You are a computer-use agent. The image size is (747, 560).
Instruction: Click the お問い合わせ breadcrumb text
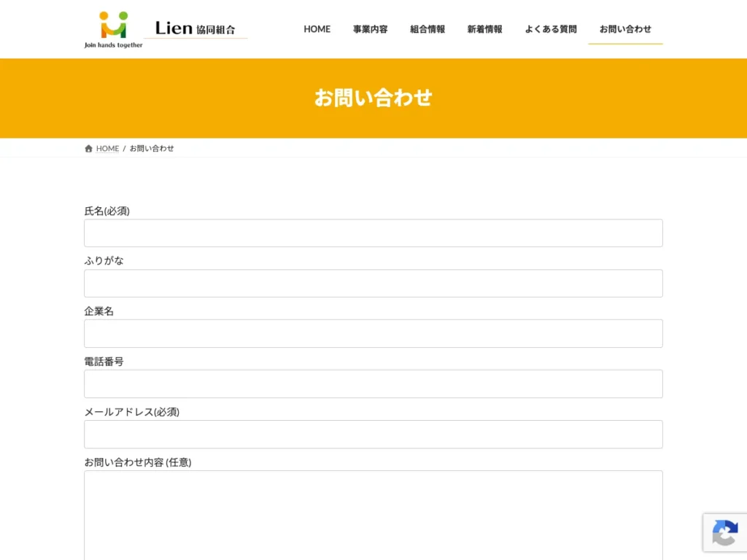click(x=152, y=149)
